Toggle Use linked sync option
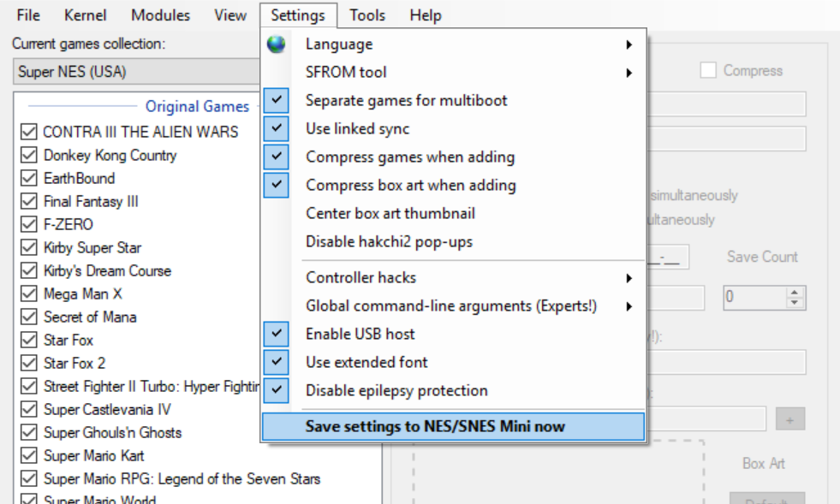The width and height of the screenshot is (840, 504). (453, 128)
